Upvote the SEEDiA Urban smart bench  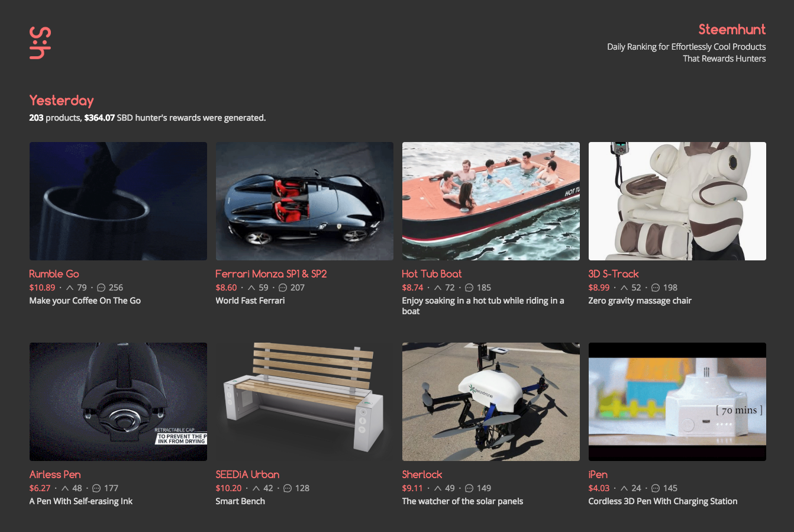(x=256, y=488)
